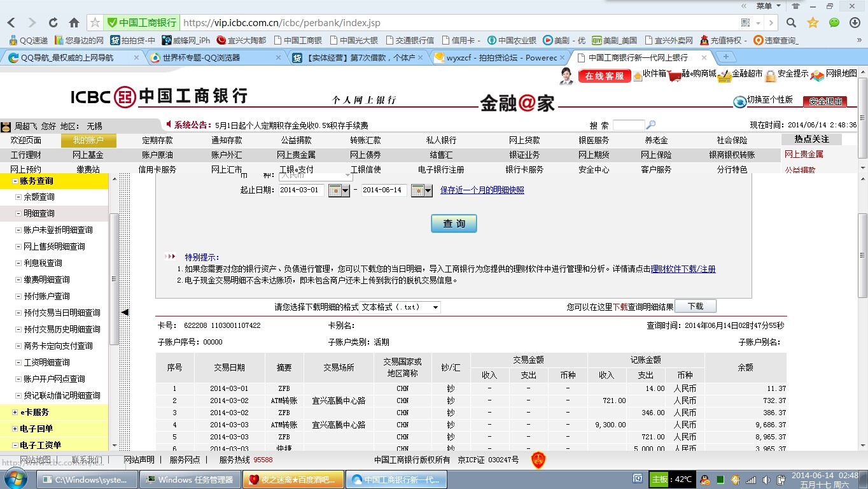The width and height of the screenshot is (868, 489).
Task: Collapse the 账务查询 sidebar section
Action: point(15,181)
